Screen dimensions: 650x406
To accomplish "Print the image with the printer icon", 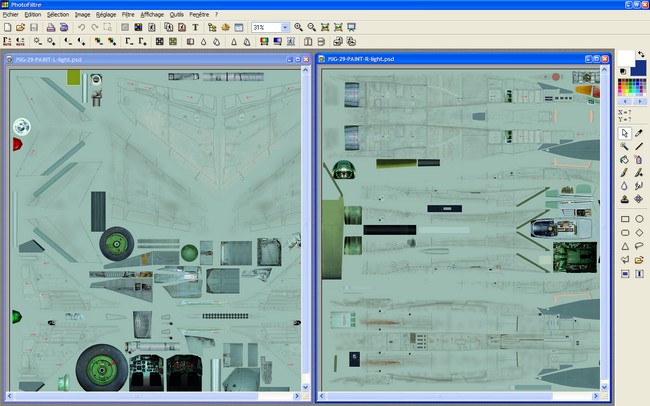I will coord(51,27).
